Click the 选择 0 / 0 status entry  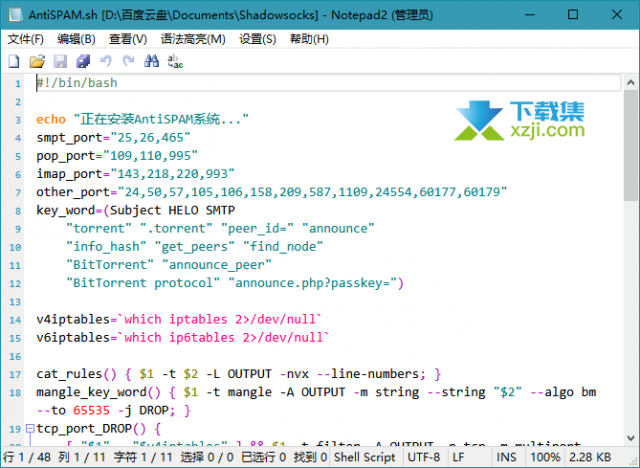[207, 457]
